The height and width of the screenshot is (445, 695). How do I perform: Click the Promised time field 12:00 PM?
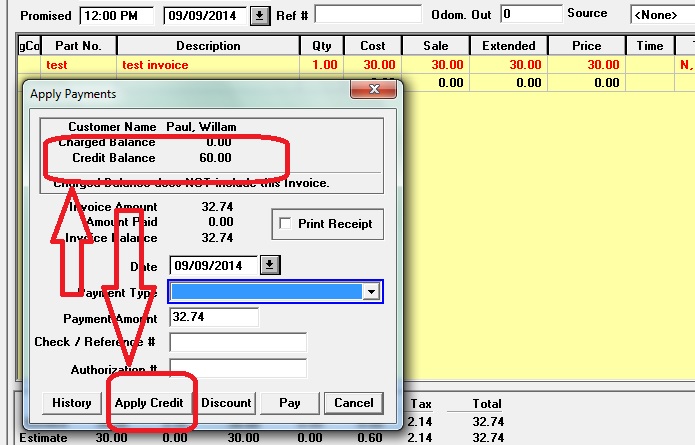[x=117, y=16]
